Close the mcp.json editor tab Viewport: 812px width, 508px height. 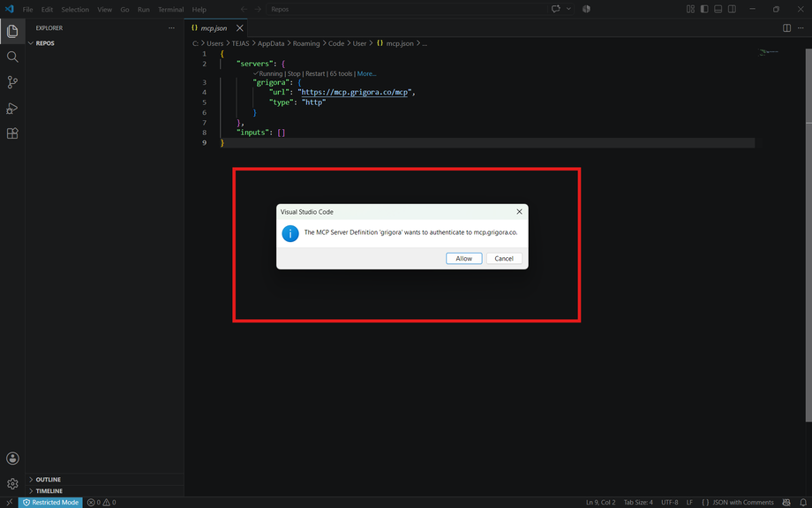coord(239,28)
